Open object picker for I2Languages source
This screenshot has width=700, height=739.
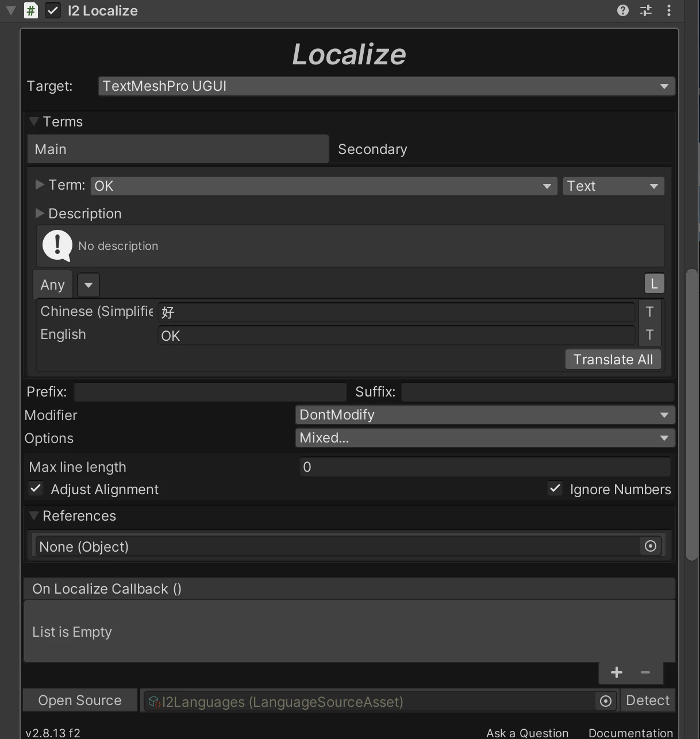click(606, 701)
